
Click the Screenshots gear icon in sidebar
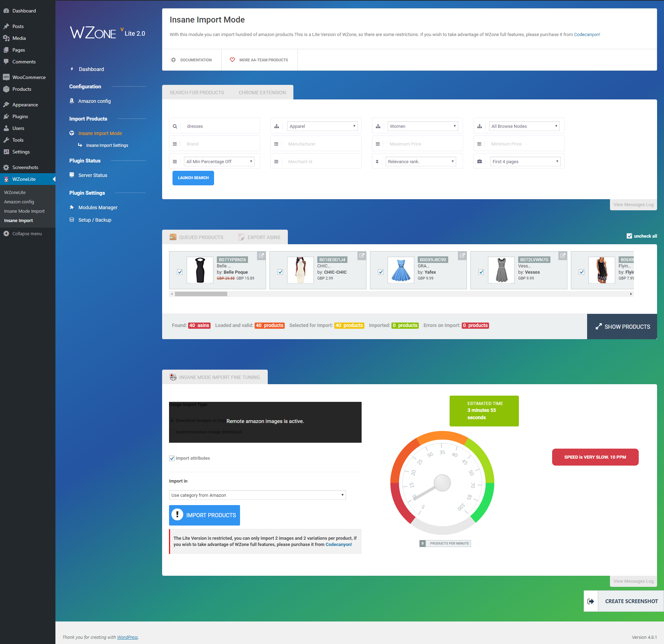tap(6, 167)
